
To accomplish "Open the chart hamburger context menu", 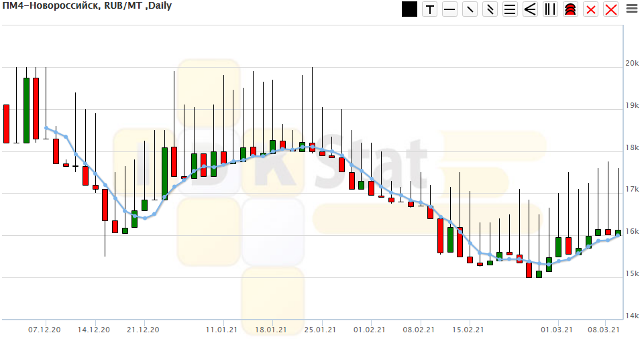I will coord(631,9).
